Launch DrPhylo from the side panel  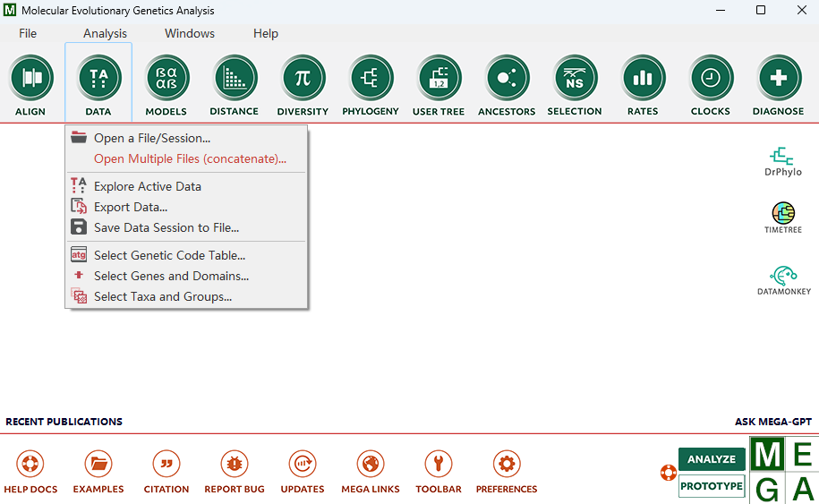(783, 161)
